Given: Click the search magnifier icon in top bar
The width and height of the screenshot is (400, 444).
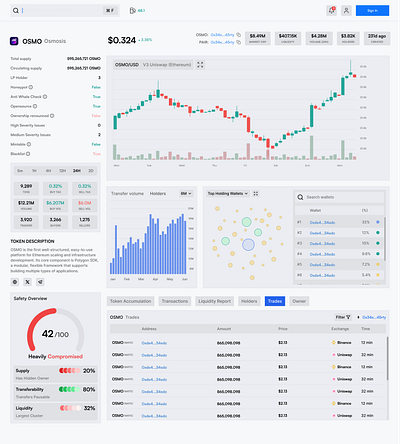Looking at the screenshot, I should coord(16,11).
